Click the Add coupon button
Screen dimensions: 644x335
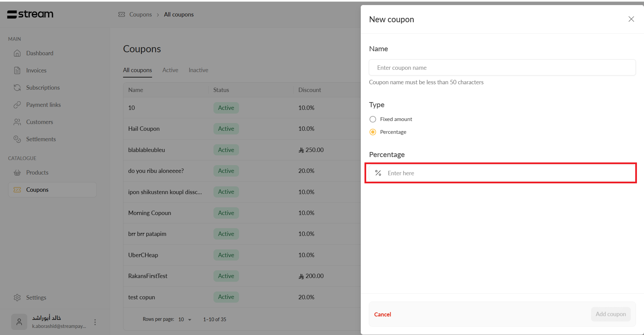coord(611,314)
